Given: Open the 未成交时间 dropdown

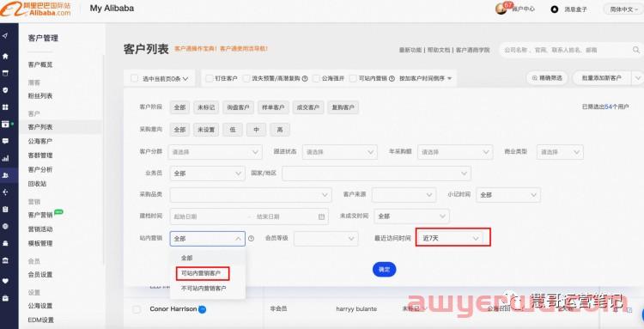Looking at the screenshot, I should (411, 216).
